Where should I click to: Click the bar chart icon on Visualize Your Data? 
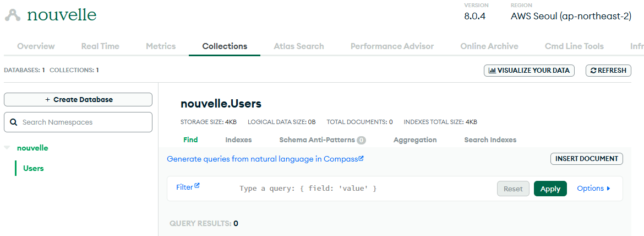tap(492, 71)
